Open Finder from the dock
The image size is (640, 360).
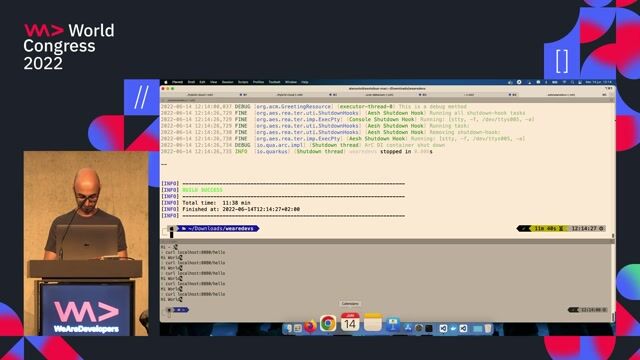point(288,328)
